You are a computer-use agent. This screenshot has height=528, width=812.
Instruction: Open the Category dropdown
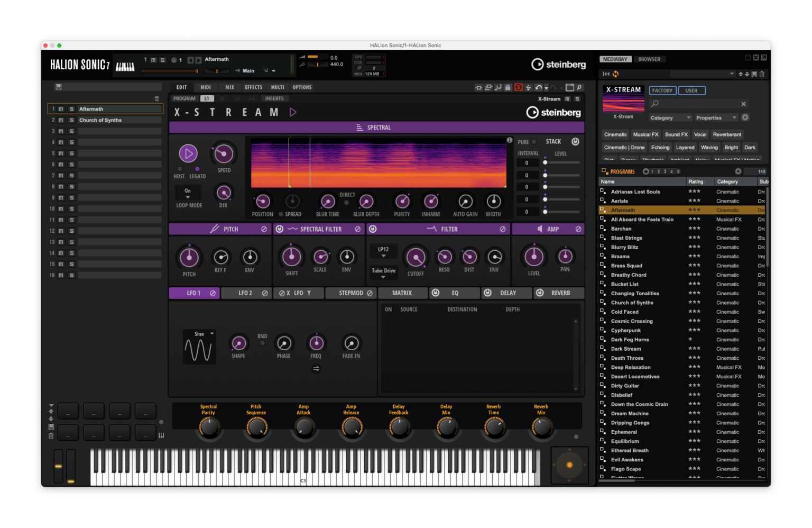coord(670,117)
